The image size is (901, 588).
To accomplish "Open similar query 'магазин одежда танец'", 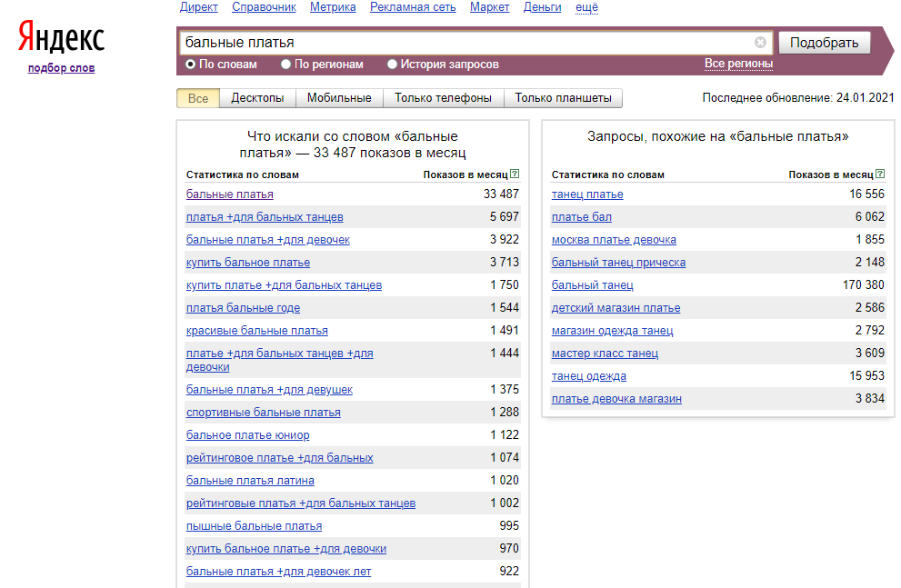I will point(612,331).
